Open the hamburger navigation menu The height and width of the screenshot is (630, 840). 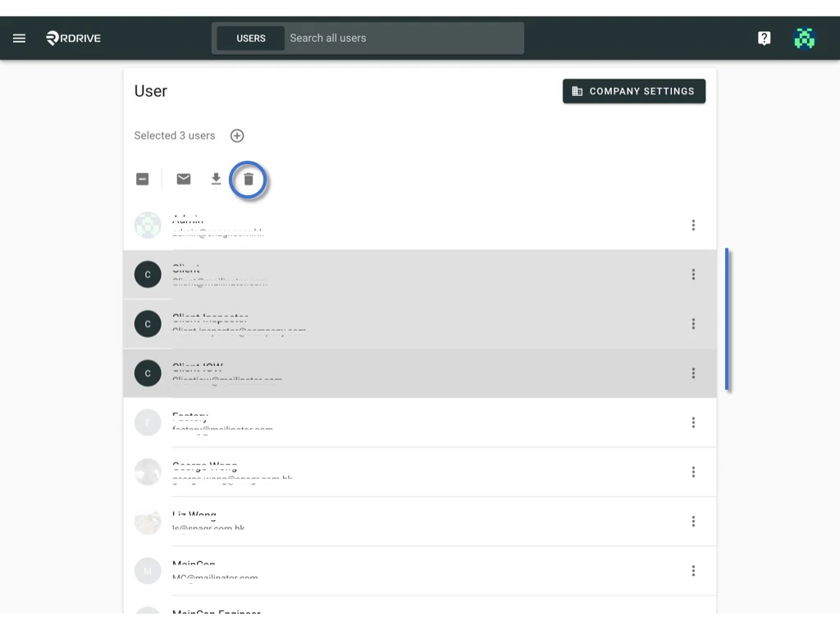click(19, 38)
